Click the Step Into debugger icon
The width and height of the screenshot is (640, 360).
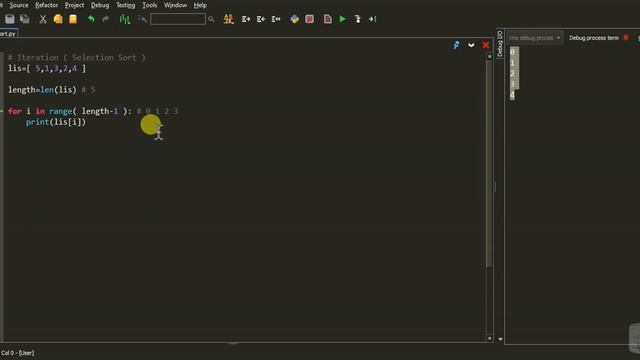(x=358, y=19)
